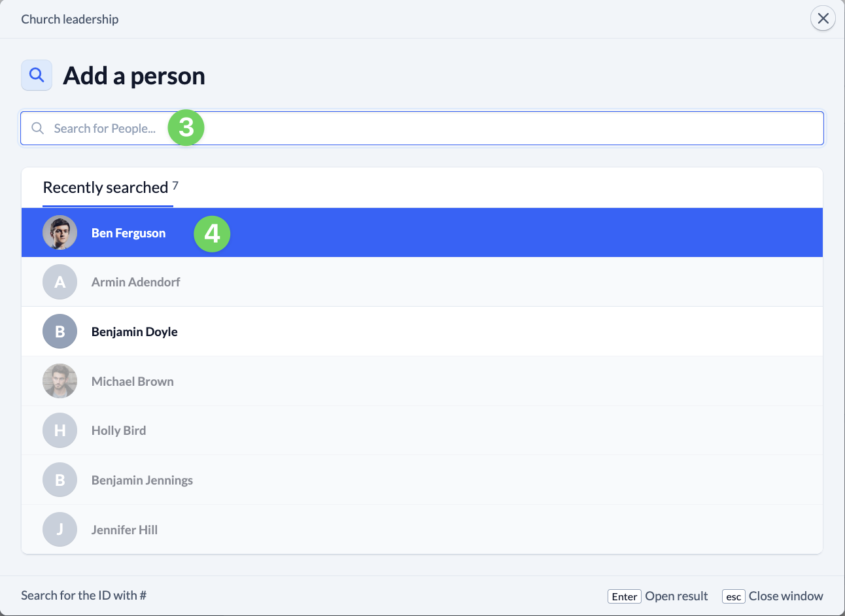845x616 pixels.
Task: Click Benjamin Jennings' "B" initial avatar
Action: click(x=60, y=479)
